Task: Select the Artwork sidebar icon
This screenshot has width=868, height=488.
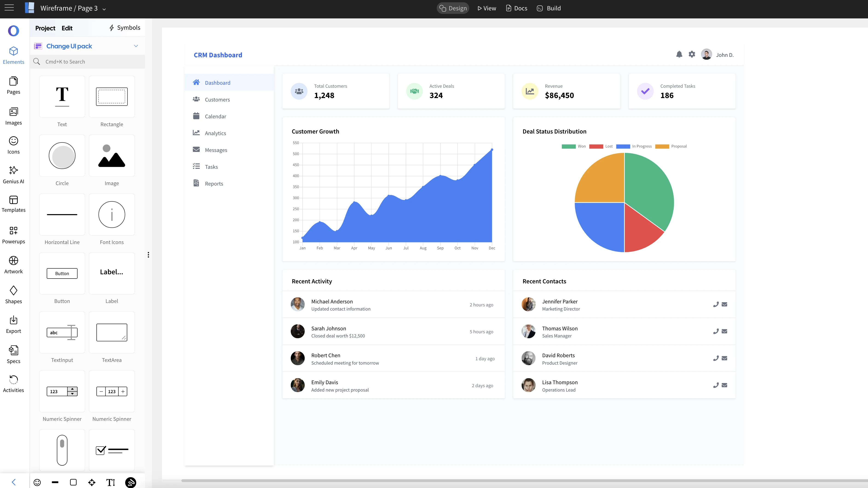Action: pyautogui.click(x=14, y=264)
